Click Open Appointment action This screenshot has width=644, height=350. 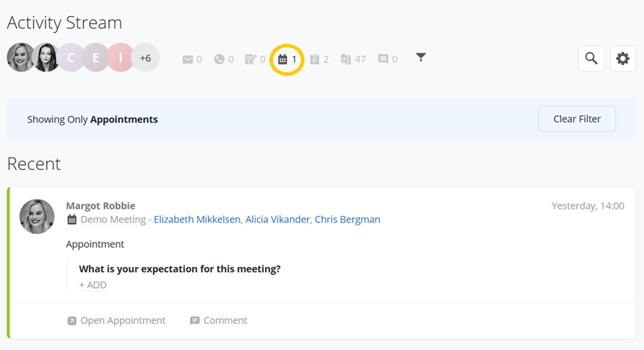tap(116, 320)
